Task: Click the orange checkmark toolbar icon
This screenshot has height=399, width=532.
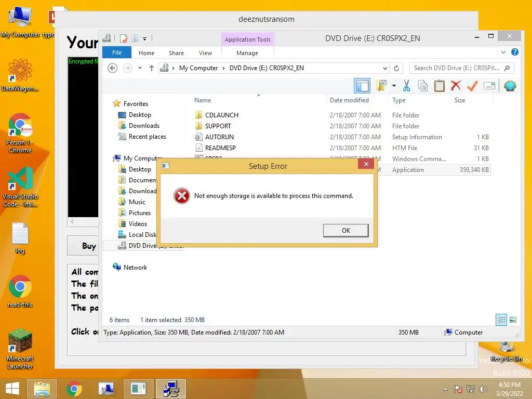Action: (x=472, y=86)
